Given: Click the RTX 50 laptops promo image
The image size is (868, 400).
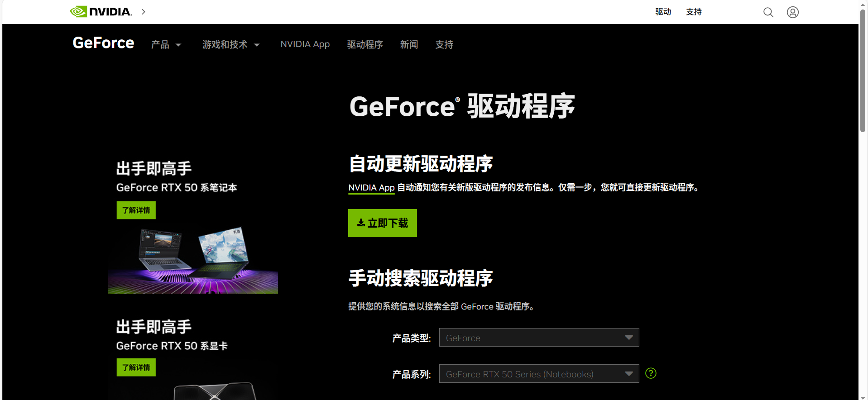Looking at the screenshot, I should 193,259.
